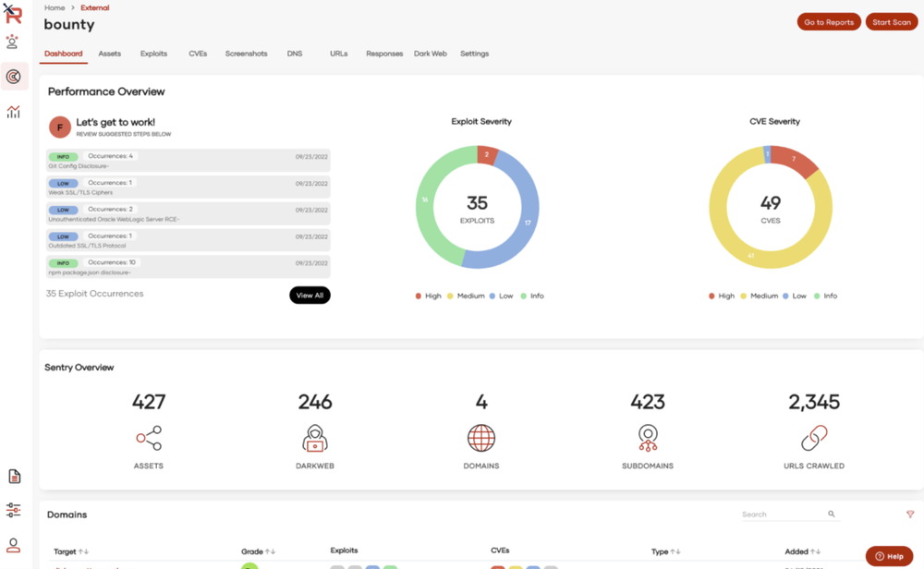Open the sliders settings icon in sidebar
This screenshot has height=569, width=924.
coord(14,510)
